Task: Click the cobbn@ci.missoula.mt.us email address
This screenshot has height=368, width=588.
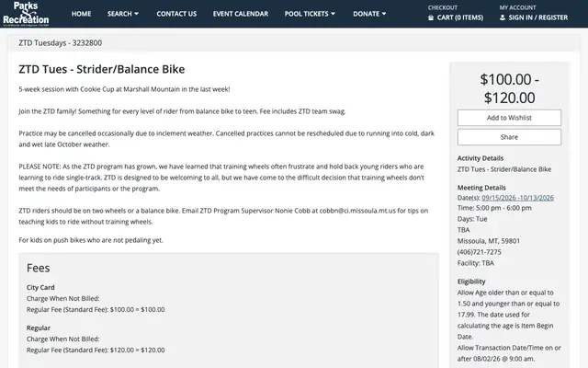Action: pos(357,211)
